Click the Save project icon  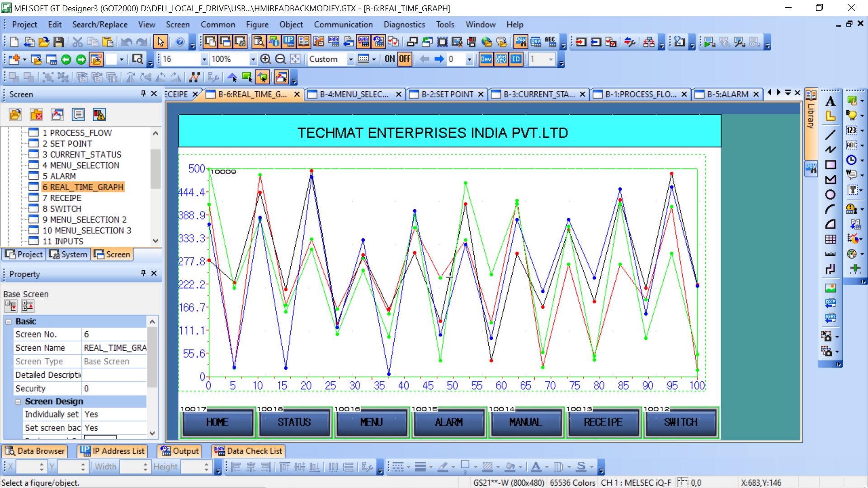point(58,42)
